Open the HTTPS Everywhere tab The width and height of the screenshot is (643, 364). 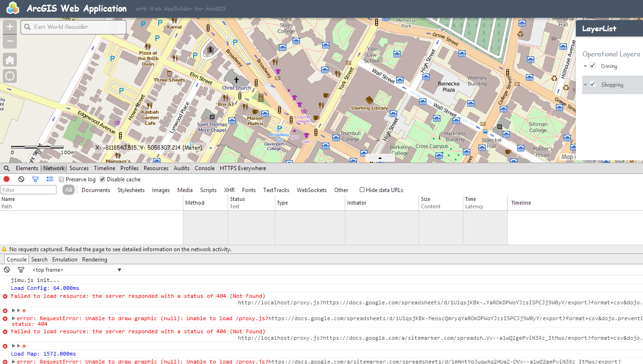[x=243, y=168]
